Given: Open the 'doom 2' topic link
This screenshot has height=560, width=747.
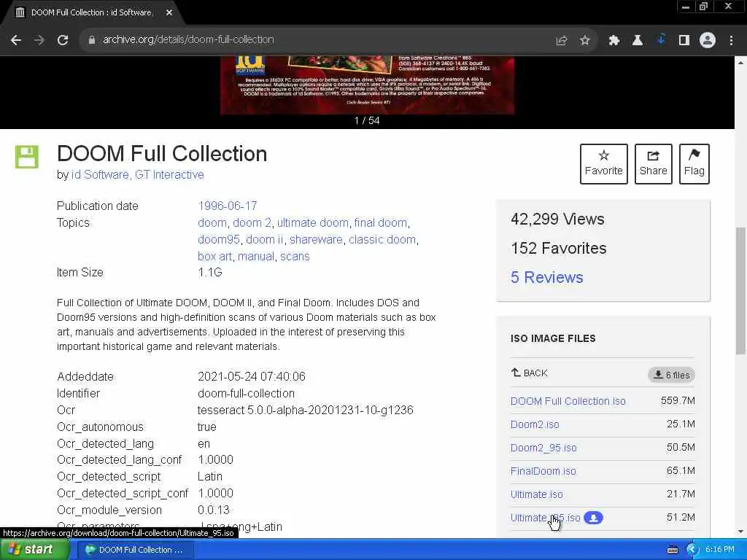Looking at the screenshot, I should [252, 223].
